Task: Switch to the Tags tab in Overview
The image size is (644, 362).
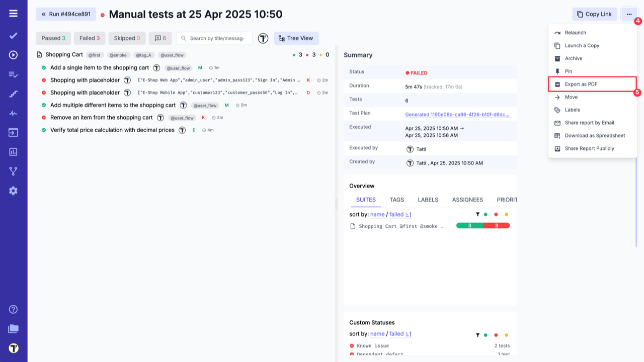Action: pyautogui.click(x=397, y=200)
